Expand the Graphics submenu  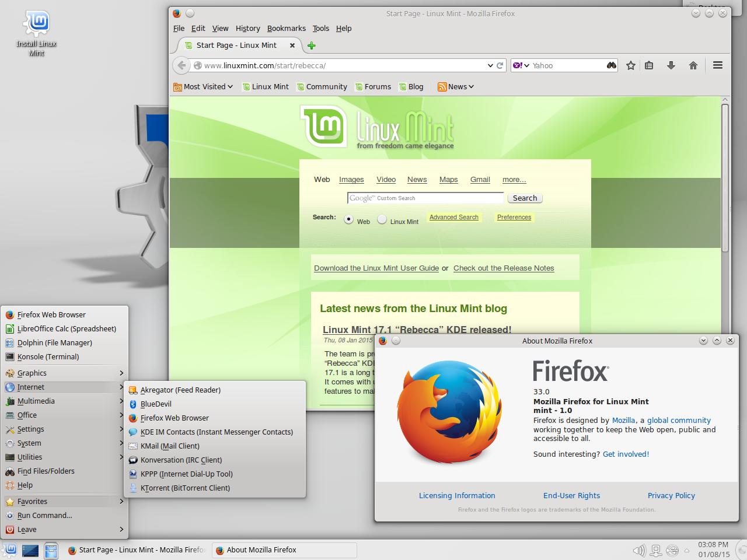[x=64, y=373]
